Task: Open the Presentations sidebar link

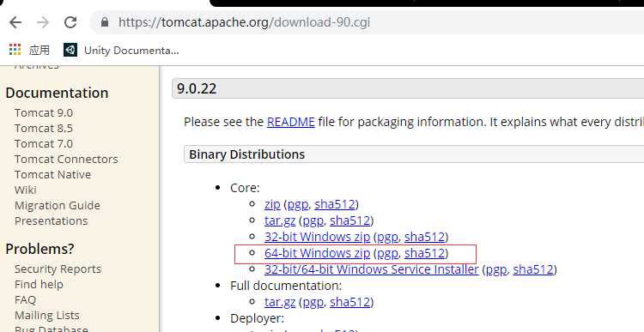Action: [51, 220]
